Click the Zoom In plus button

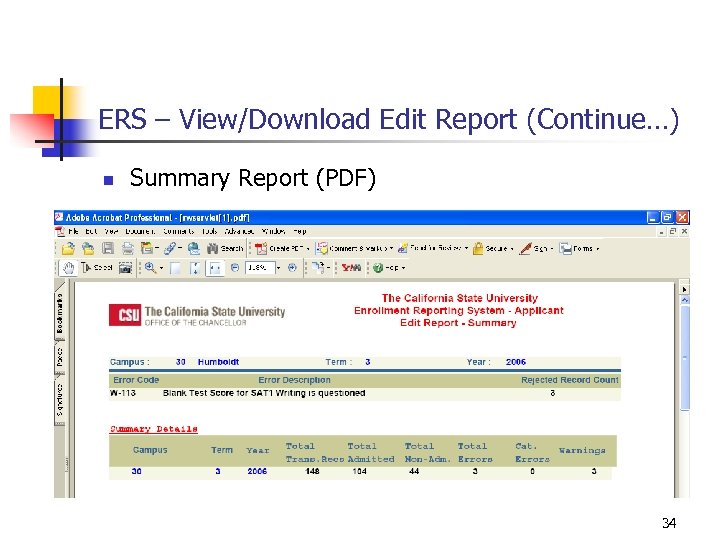point(292,267)
